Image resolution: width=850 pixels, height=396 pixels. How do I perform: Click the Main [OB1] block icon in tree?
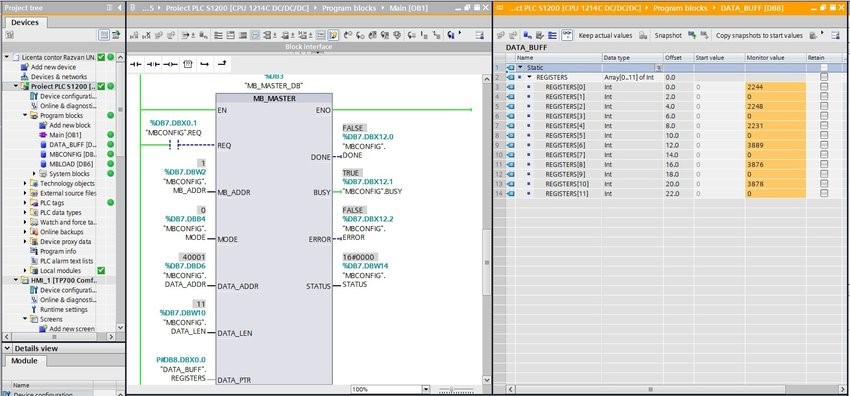[x=43, y=135]
